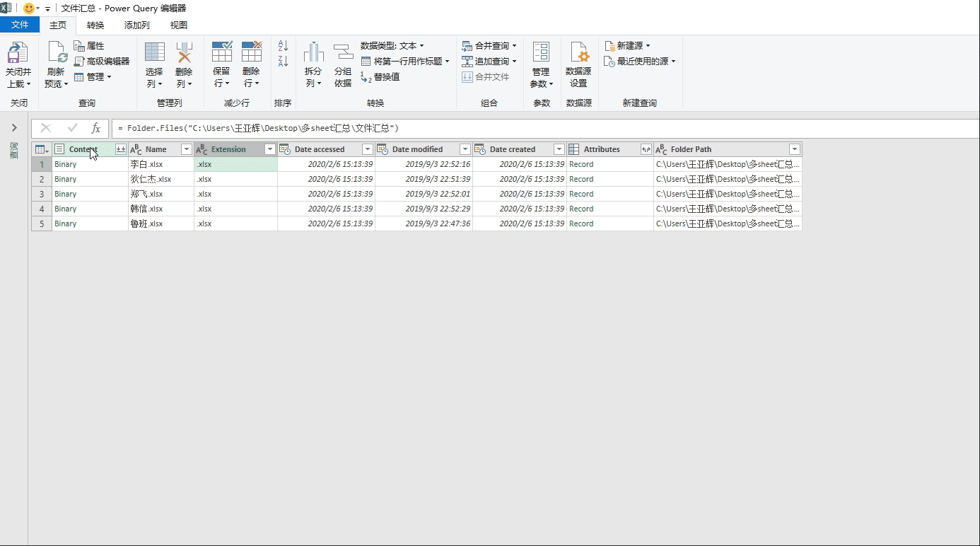This screenshot has height=546, width=980.
Task: Click the Group By (分组依据) icon
Action: (x=343, y=53)
